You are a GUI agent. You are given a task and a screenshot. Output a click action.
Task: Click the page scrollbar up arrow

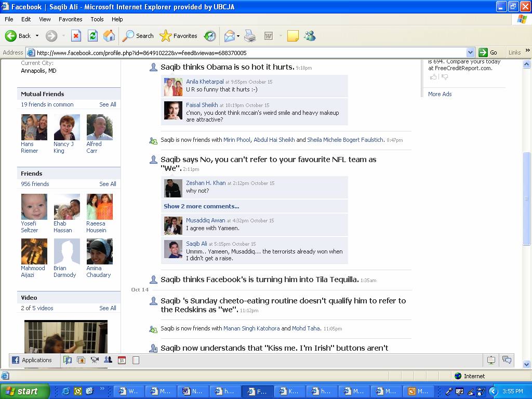point(527,64)
